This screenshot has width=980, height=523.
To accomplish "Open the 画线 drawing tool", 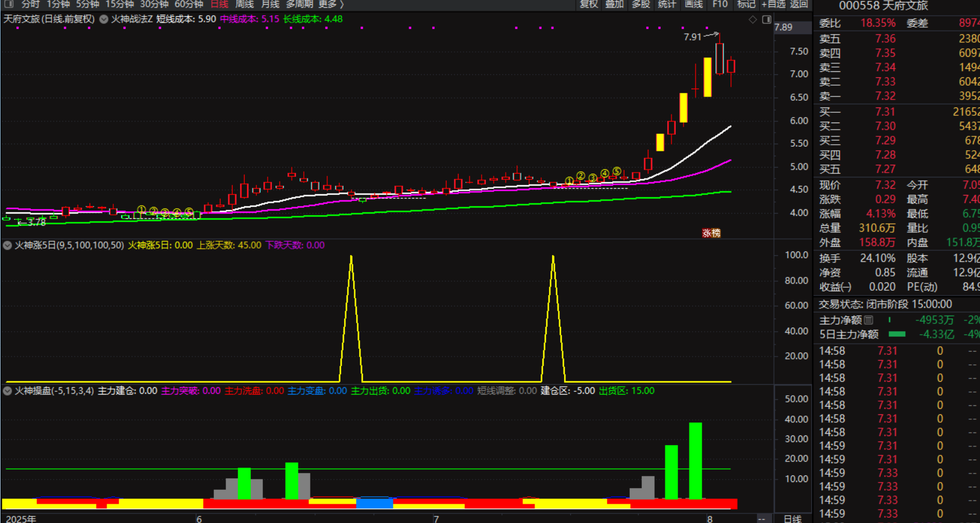I will (x=694, y=4).
